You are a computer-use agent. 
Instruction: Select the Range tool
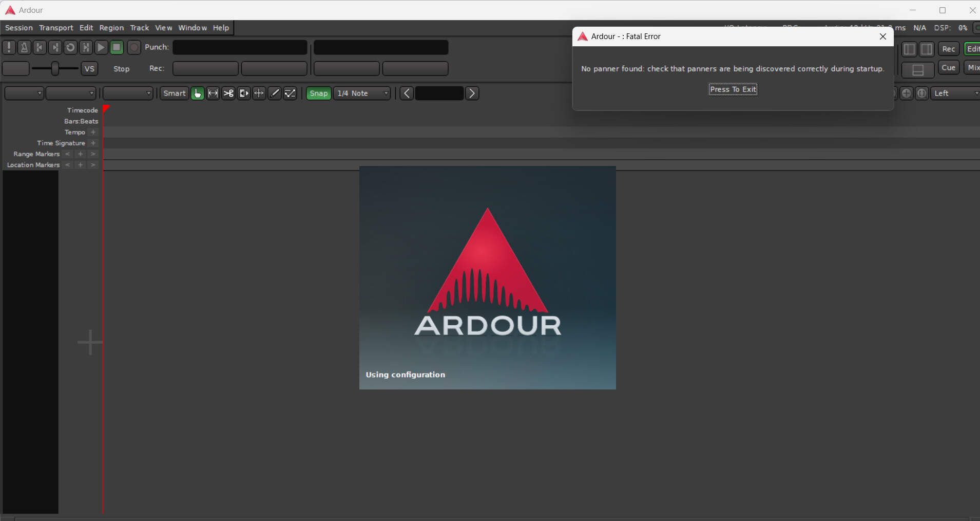[213, 93]
